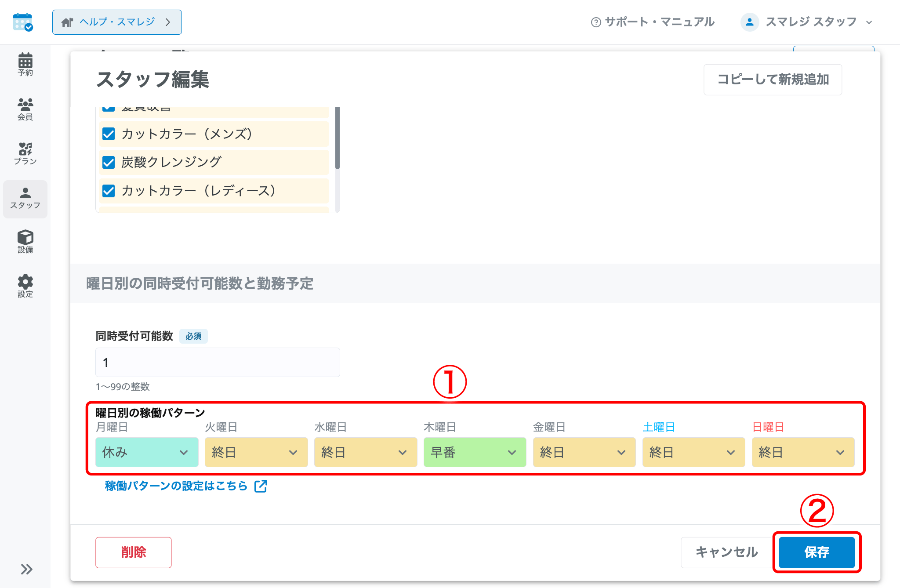Viewport: 900px width, 588px height.
Task: Click the コピーして新規追加 button
Action: click(773, 80)
